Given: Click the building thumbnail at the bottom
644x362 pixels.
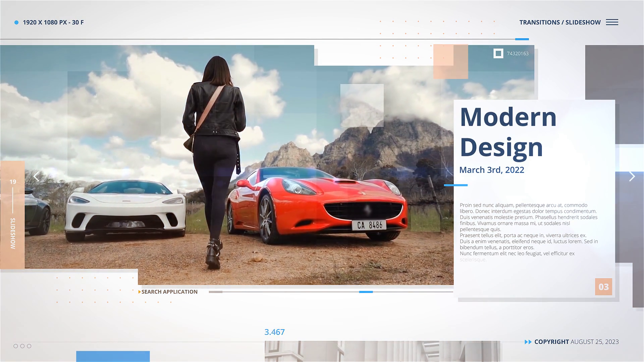Looking at the screenshot, I should click(x=382, y=351).
